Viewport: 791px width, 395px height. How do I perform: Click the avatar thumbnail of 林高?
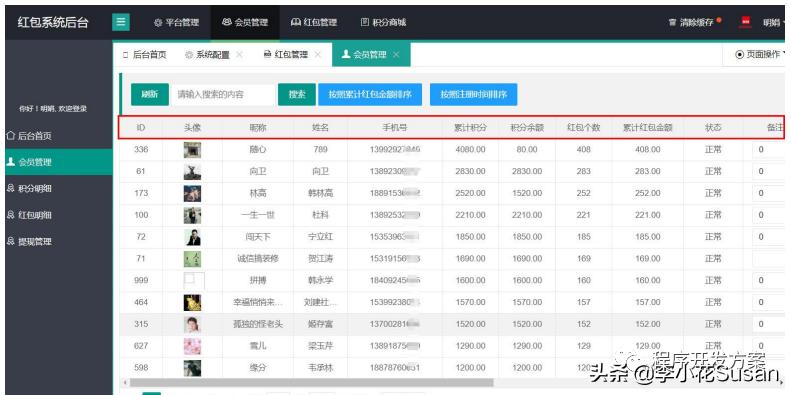point(192,193)
